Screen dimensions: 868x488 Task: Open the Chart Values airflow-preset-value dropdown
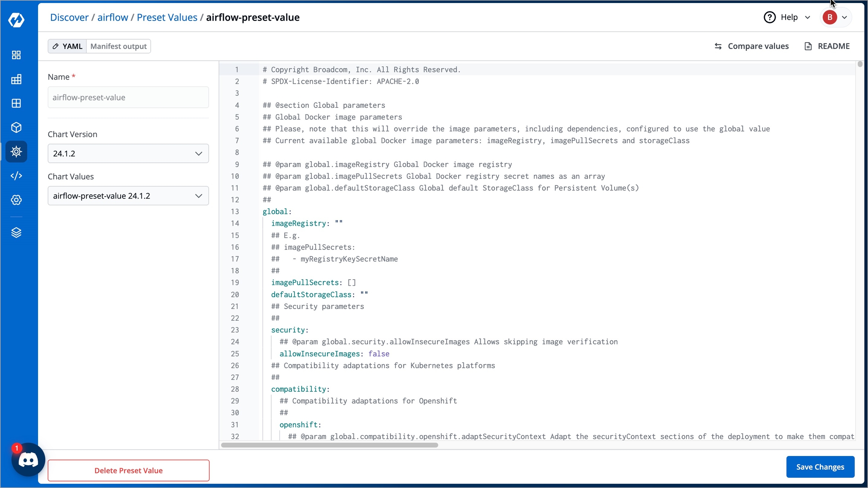[128, 196]
